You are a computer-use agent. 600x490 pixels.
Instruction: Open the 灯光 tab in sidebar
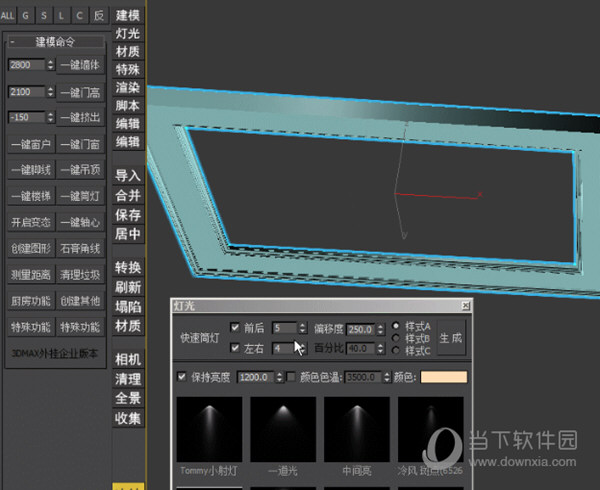coord(128,33)
